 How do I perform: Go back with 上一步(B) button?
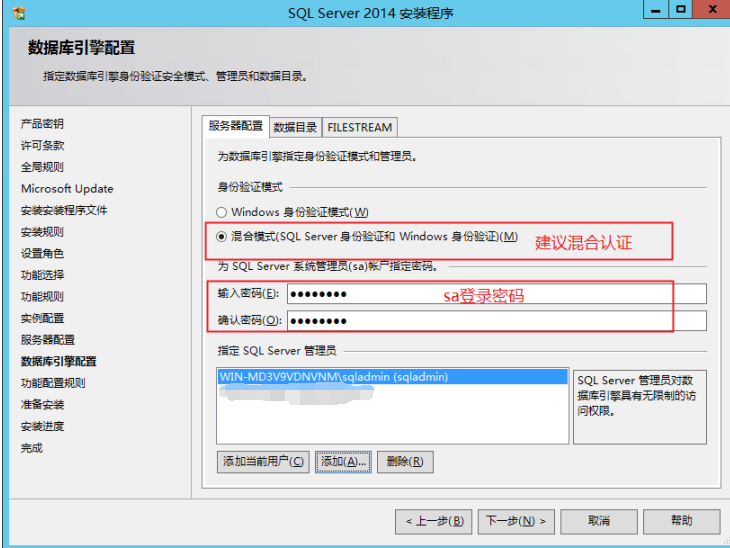click(433, 521)
